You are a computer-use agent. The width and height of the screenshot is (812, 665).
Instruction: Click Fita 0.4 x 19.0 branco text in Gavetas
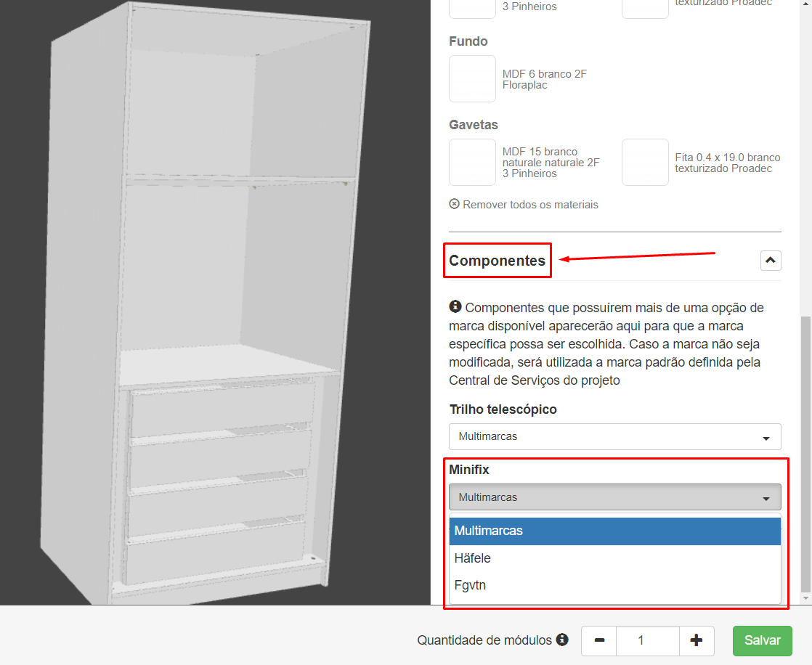[x=727, y=163]
